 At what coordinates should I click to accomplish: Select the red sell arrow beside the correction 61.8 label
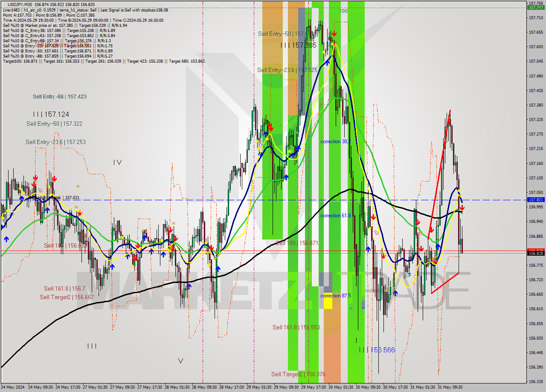coord(374,216)
